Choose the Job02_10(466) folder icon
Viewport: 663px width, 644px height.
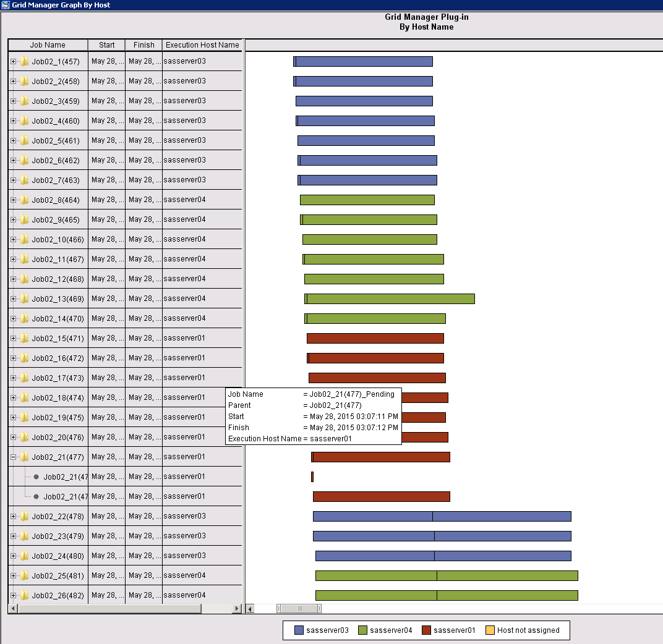25,240
